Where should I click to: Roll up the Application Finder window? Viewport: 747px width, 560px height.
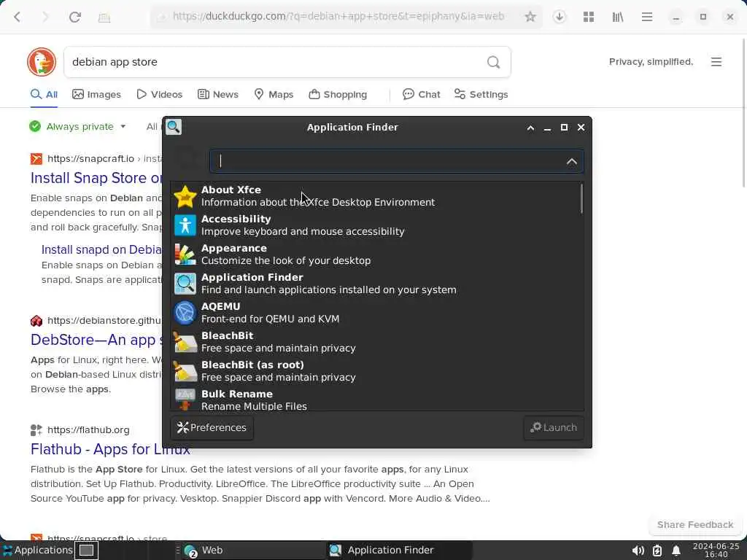pos(530,128)
